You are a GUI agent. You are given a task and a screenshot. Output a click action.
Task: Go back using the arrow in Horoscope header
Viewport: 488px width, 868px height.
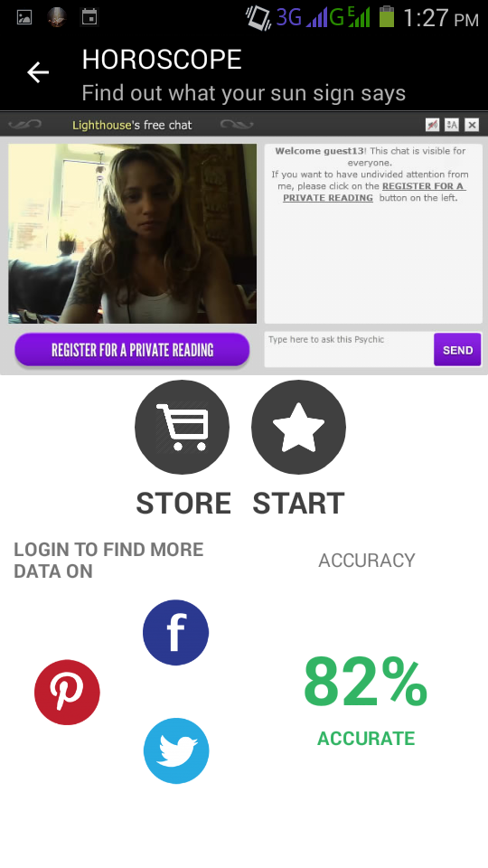point(38,72)
